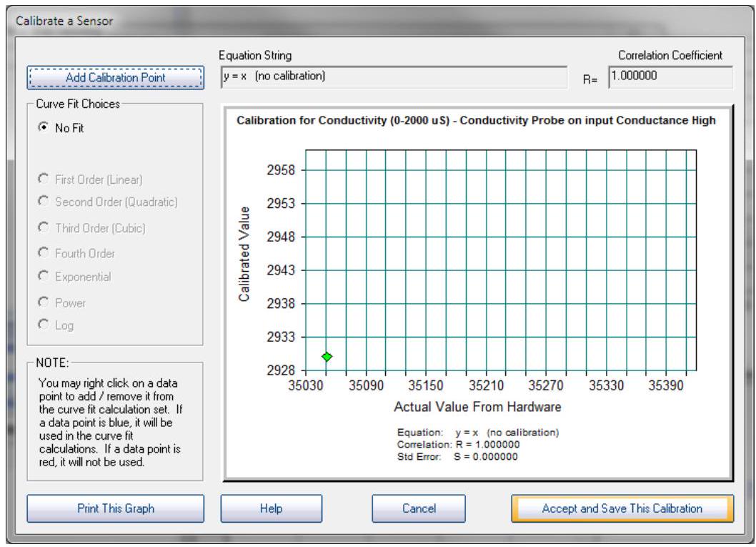
Task: Accept and Save This Calibration
Action: point(622,508)
